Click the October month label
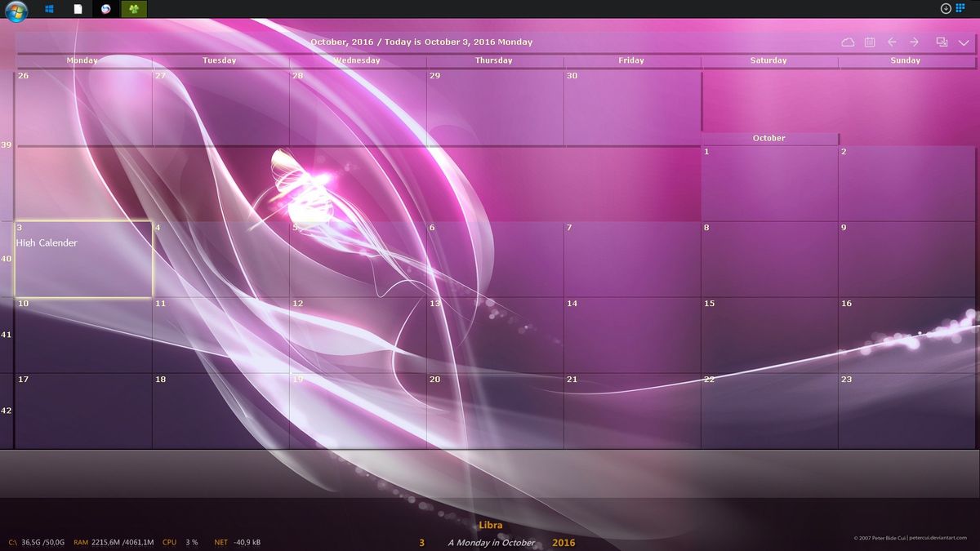 tap(768, 138)
